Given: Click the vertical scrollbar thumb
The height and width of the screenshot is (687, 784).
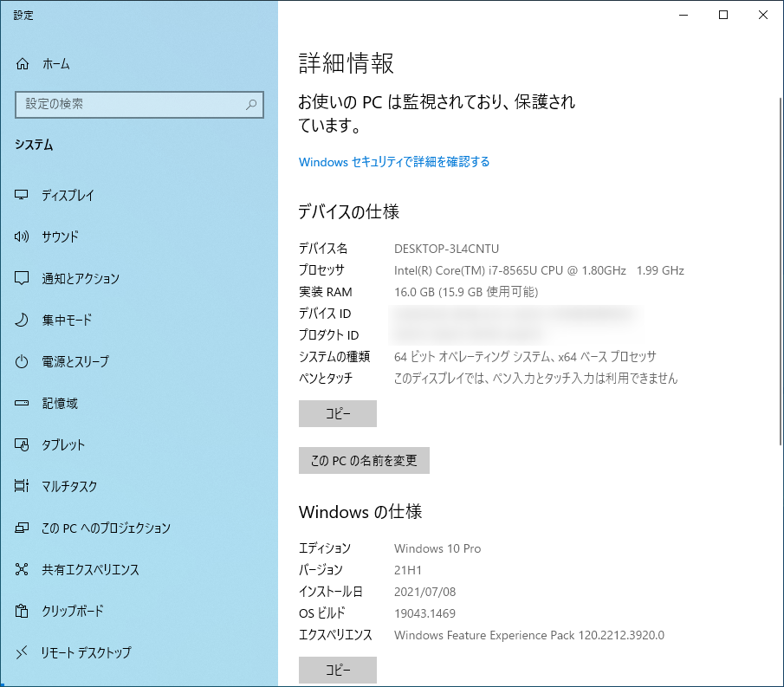Looking at the screenshot, I should point(781,270).
